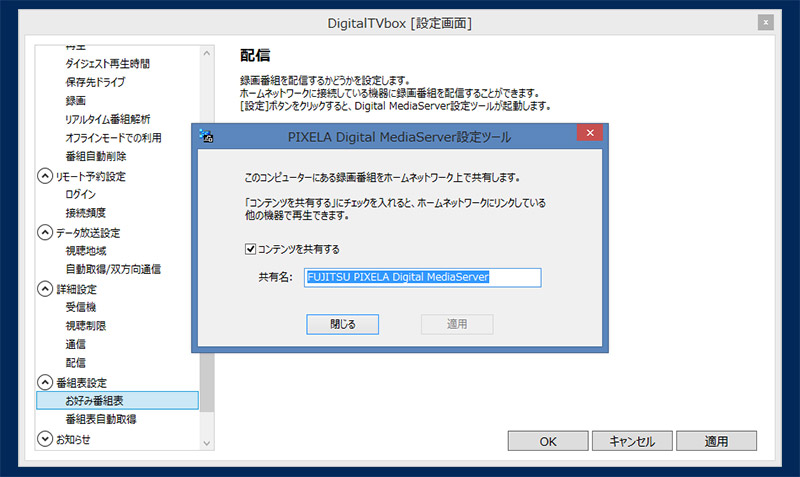Click the 閉じる button in the dialog
800x477 pixels.
(342, 324)
